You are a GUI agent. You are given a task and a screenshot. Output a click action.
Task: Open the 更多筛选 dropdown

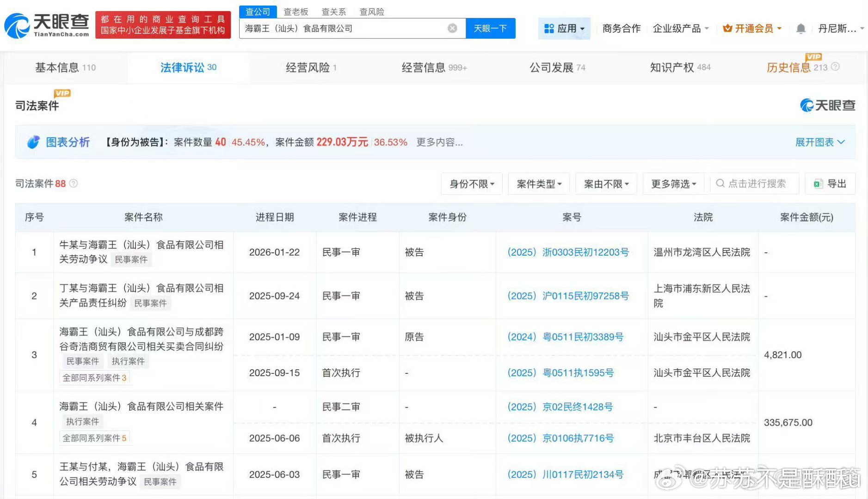[x=673, y=183]
